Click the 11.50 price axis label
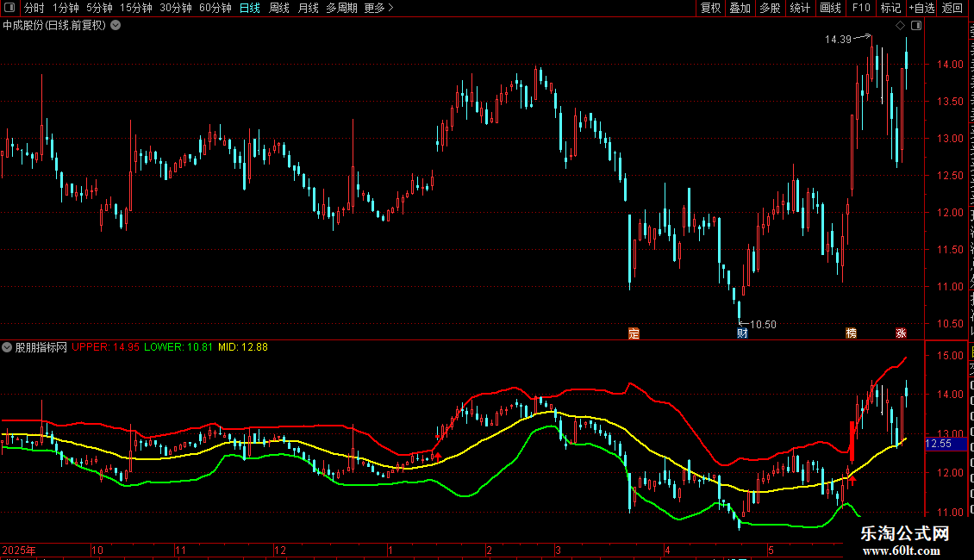This screenshot has height=560, width=974. tap(950, 250)
